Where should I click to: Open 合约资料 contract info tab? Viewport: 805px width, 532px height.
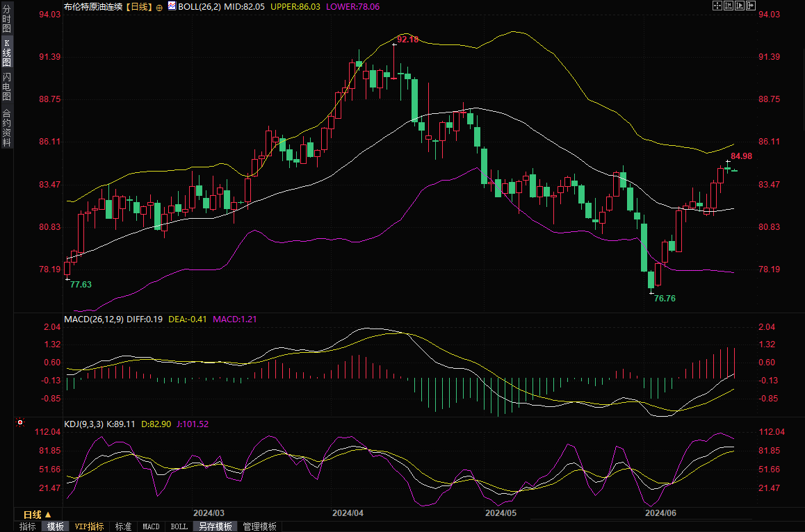tap(6, 128)
